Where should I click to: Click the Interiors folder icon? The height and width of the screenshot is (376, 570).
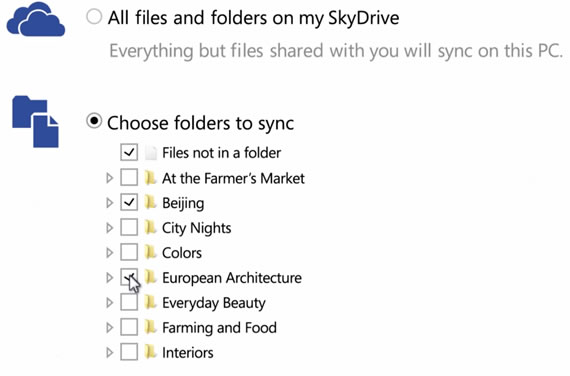[150, 352]
